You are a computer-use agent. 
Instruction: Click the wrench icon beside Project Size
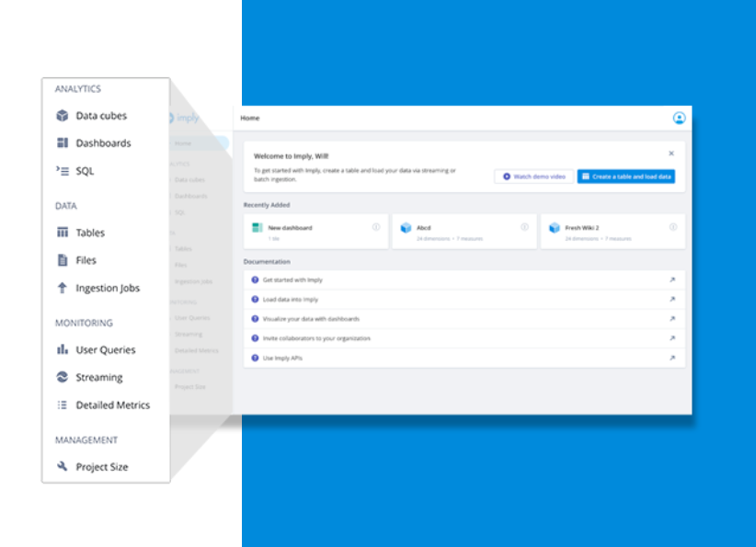tap(63, 466)
